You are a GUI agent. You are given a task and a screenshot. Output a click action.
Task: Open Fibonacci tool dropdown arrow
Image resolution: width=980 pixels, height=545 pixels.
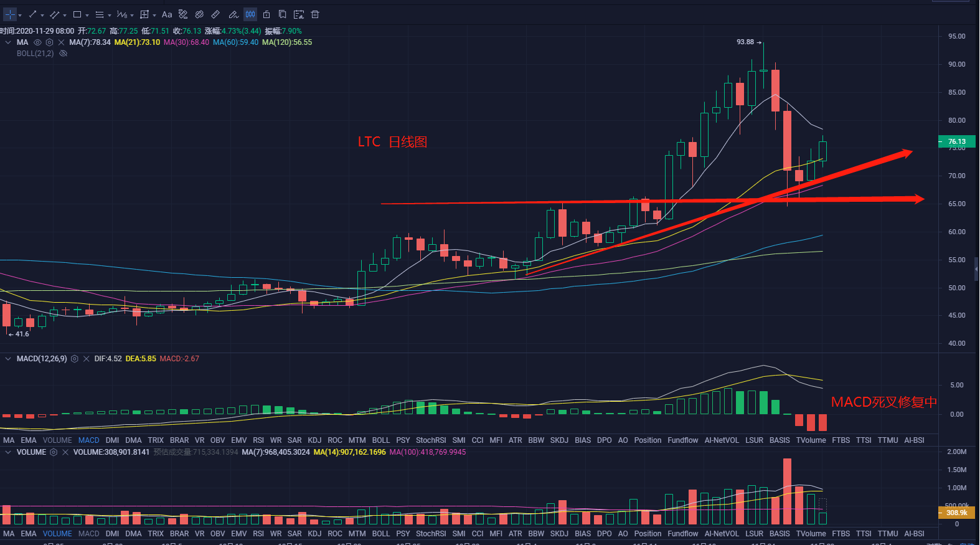(132, 15)
